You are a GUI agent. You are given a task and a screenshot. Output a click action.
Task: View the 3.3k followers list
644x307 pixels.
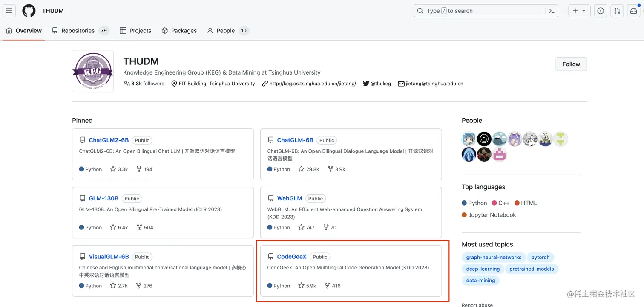point(144,84)
